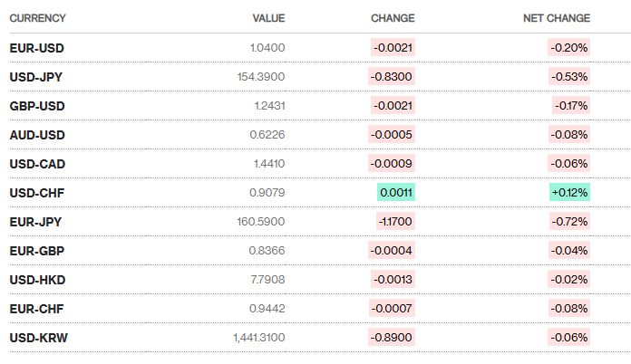Viewport: 631px width, 364px height.
Task: Click the USD-CAD currency pair
Action: tap(37, 164)
